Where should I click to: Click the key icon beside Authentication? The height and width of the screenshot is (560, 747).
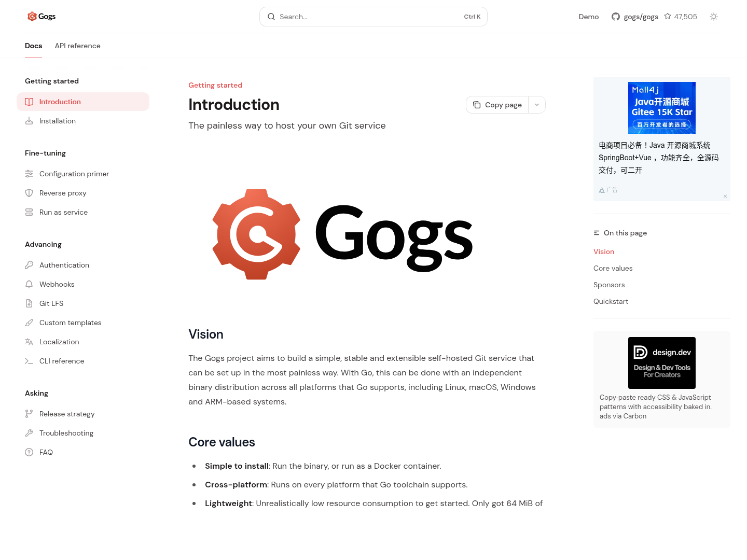(29, 265)
